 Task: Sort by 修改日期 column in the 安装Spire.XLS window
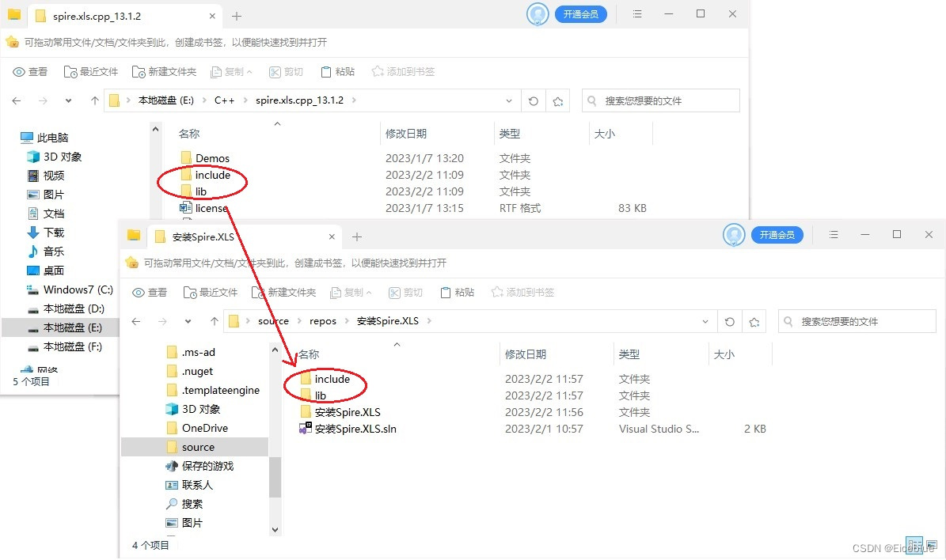click(x=526, y=354)
